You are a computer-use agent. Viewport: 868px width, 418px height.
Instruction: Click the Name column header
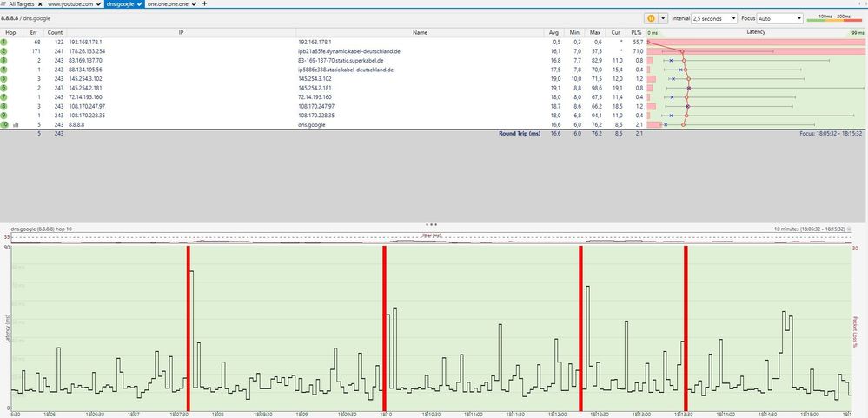click(x=421, y=33)
